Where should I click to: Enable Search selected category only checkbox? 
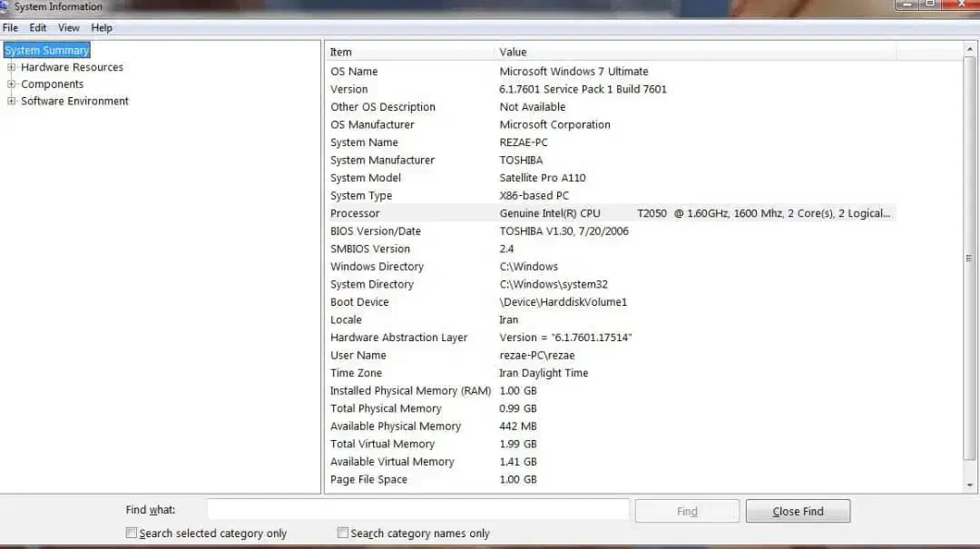[132, 534]
